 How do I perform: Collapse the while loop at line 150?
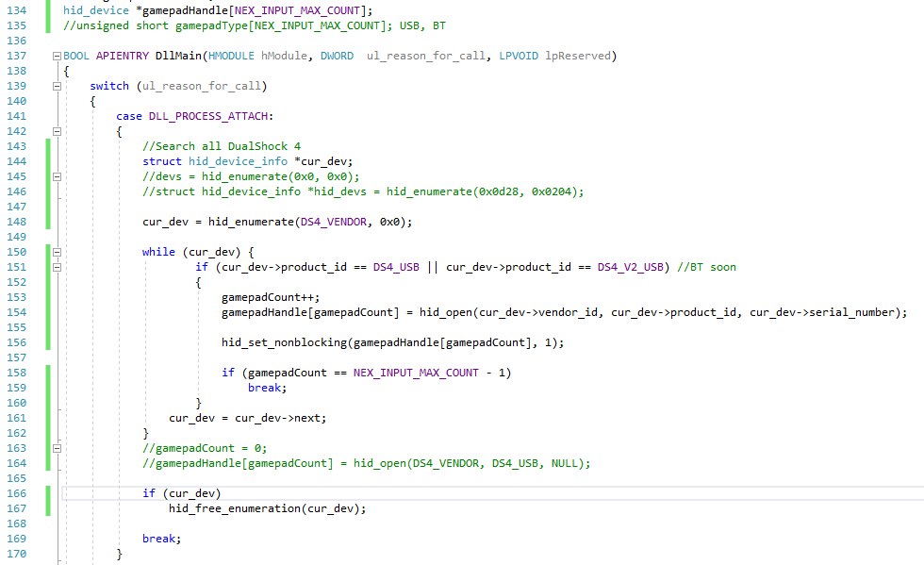click(x=57, y=252)
